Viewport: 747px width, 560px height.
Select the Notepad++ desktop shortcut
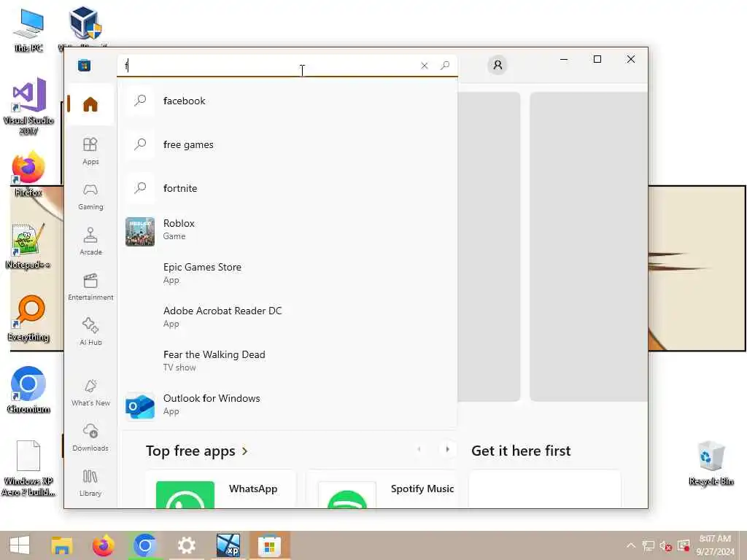[28, 246]
